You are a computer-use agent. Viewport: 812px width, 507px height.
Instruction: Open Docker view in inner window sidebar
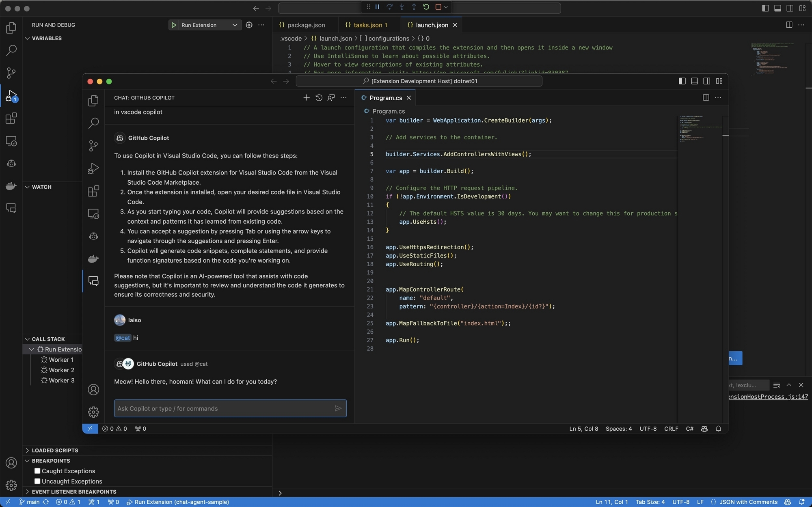click(93, 259)
